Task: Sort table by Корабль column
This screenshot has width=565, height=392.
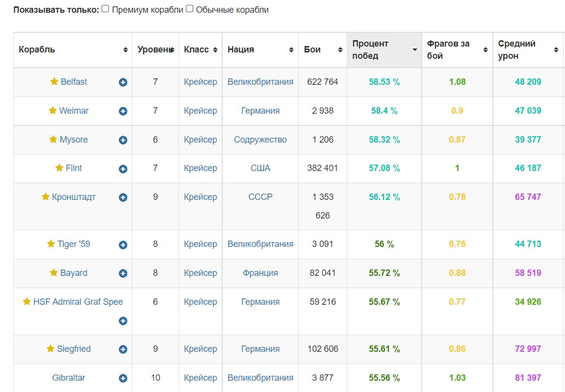Action: click(x=73, y=49)
